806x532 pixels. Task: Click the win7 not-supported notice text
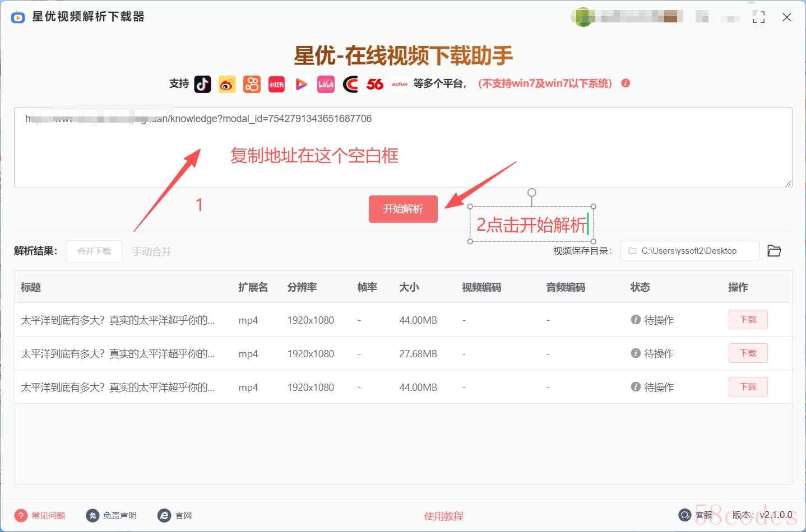[x=545, y=83]
